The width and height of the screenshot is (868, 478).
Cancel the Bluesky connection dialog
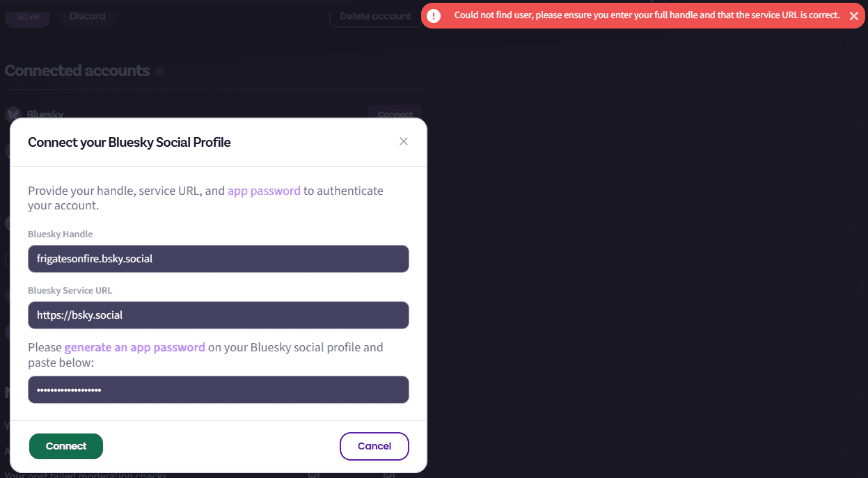[x=374, y=446]
